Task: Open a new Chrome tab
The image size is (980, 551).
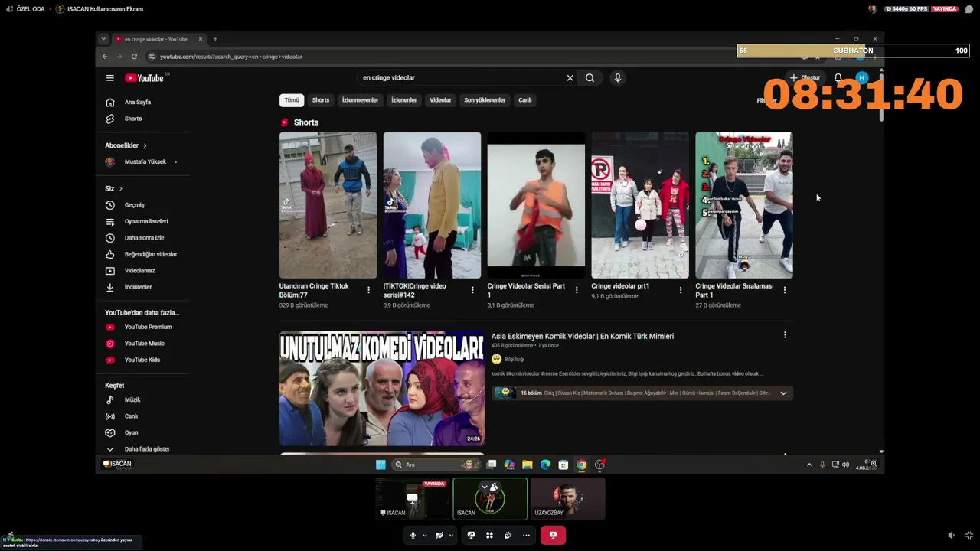Action: coord(215,39)
